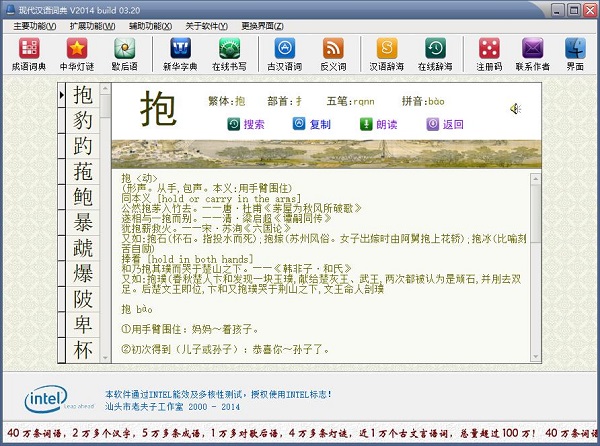Open the 歇后语 sayings tool
The width and height of the screenshot is (600, 446).
click(125, 53)
